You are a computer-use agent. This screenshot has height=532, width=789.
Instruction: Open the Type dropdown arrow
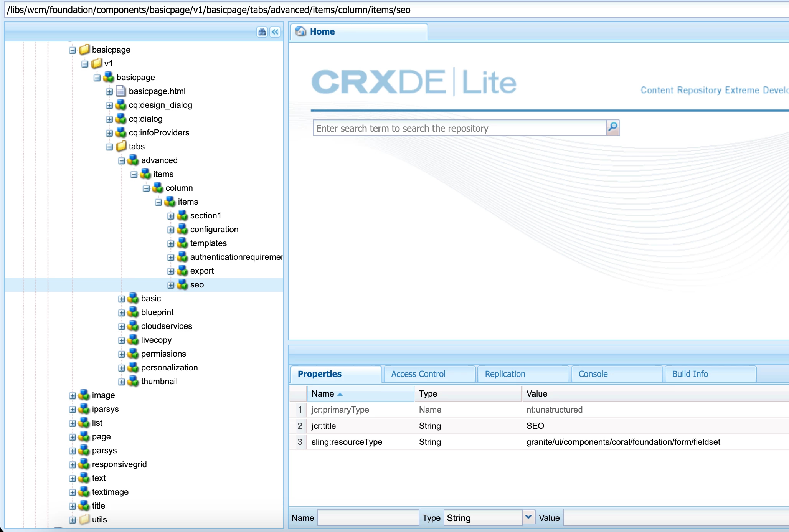pos(528,517)
